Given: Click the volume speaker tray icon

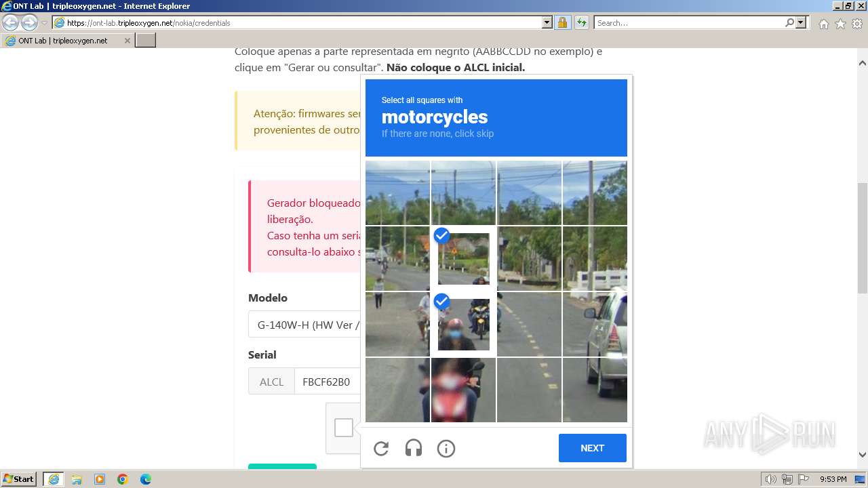Looking at the screenshot, I should tap(771, 479).
